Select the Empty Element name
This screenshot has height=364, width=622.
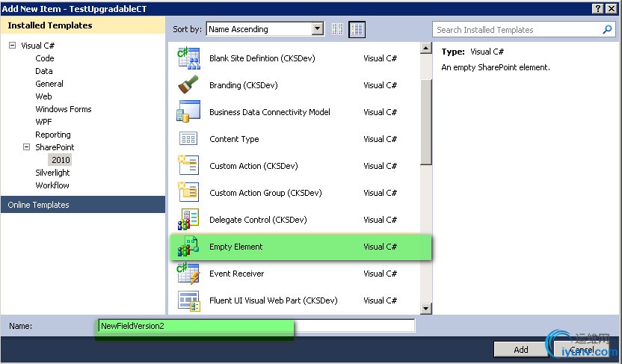(236, 247)
